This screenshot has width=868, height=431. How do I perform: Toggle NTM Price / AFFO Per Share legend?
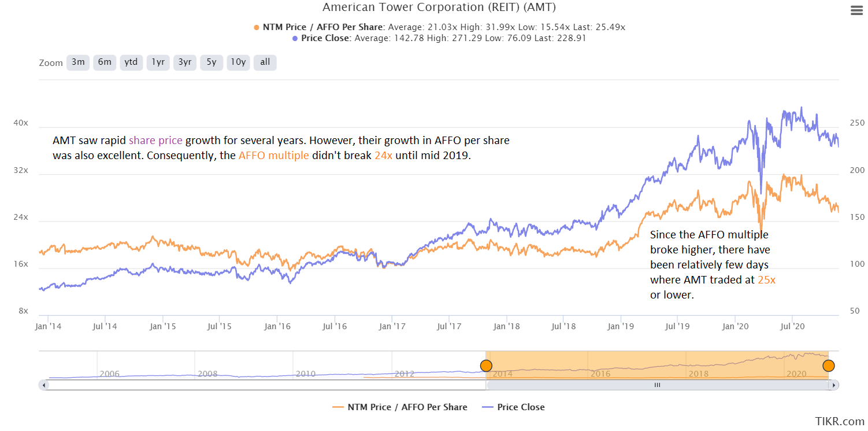(x=399, y=407)
